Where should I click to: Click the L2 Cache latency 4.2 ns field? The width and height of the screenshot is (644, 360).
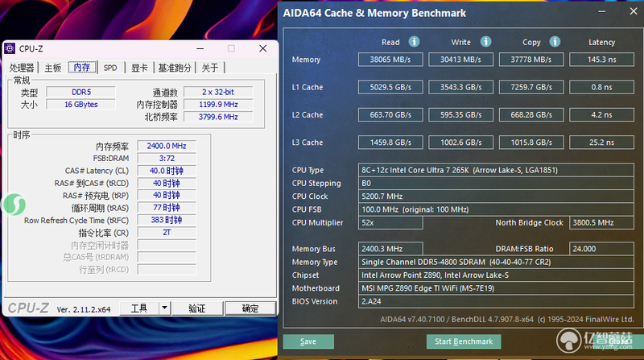point(601,114)
